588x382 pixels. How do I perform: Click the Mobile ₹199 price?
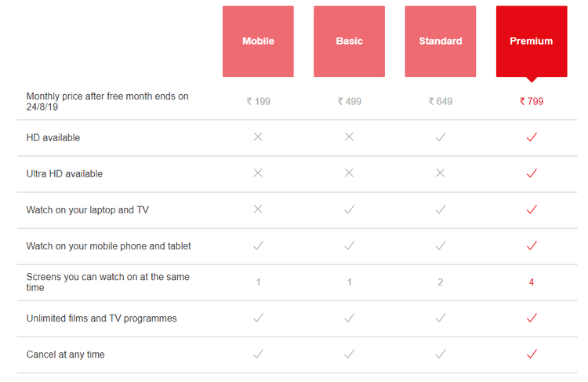[258, 101]
